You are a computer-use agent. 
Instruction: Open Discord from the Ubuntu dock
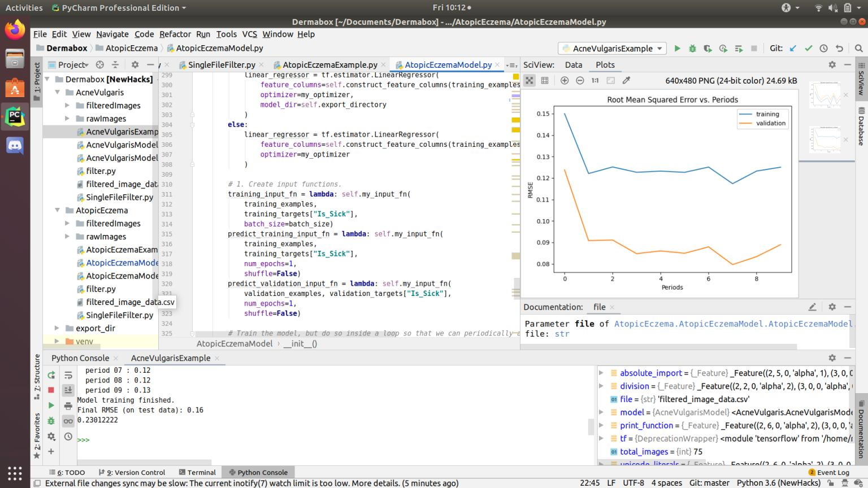point(15,146)
